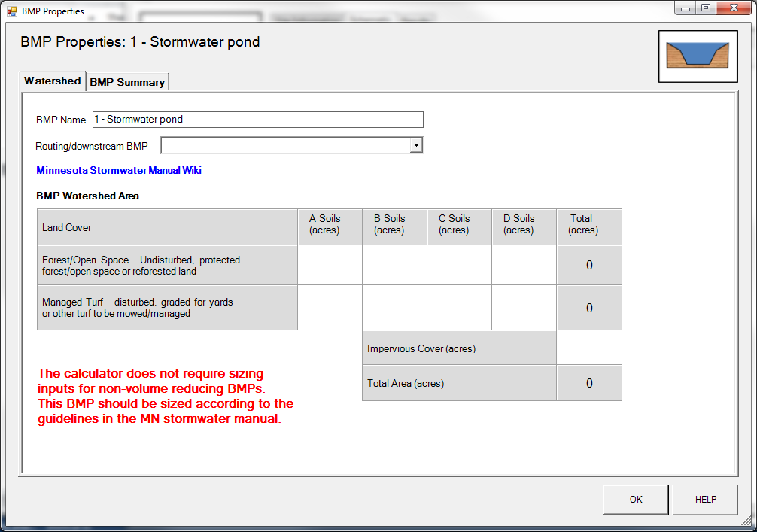Click Forest/Open Space A Soils cell
This screenshot has height=532, width=757.
tap(330, 265)
